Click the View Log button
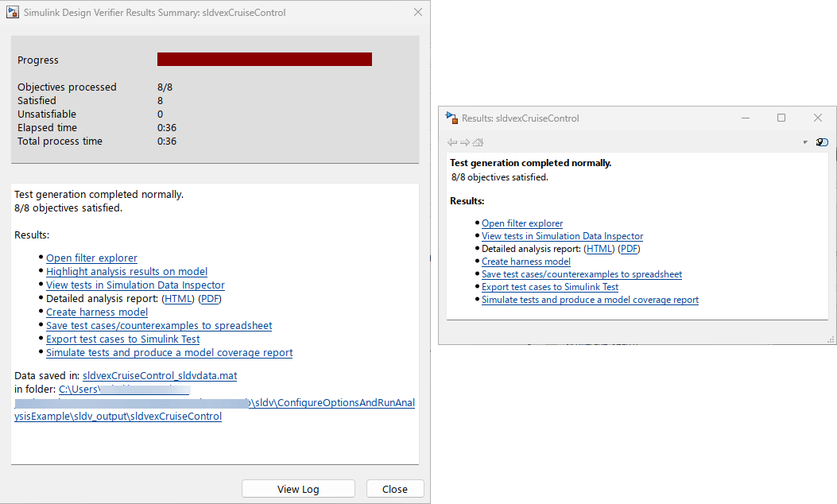Screen dimensions: 837x504 (298, 489)
